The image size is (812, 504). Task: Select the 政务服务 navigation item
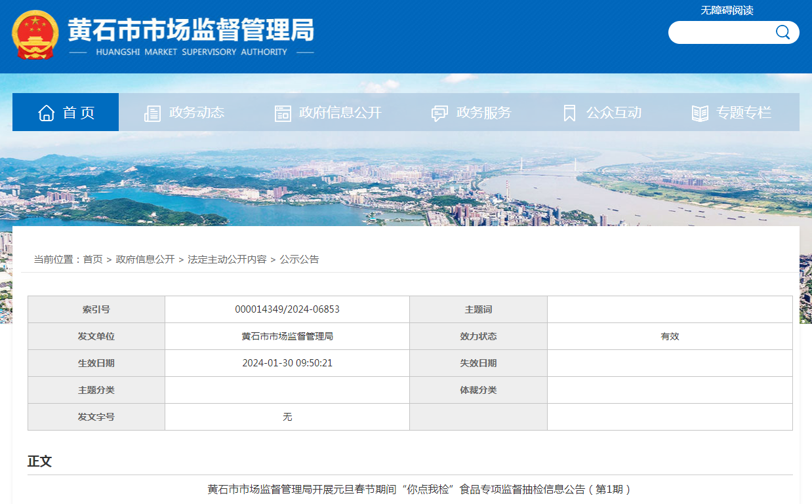click(x=483, y=113)
